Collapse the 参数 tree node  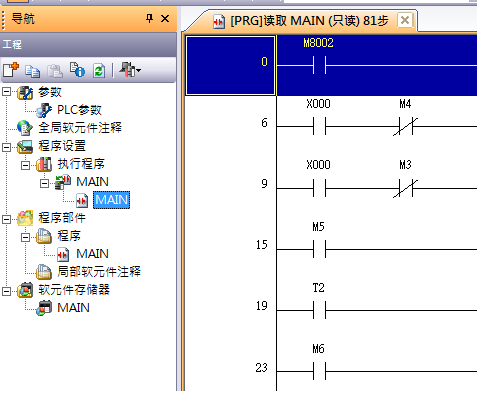coord(7,92)
